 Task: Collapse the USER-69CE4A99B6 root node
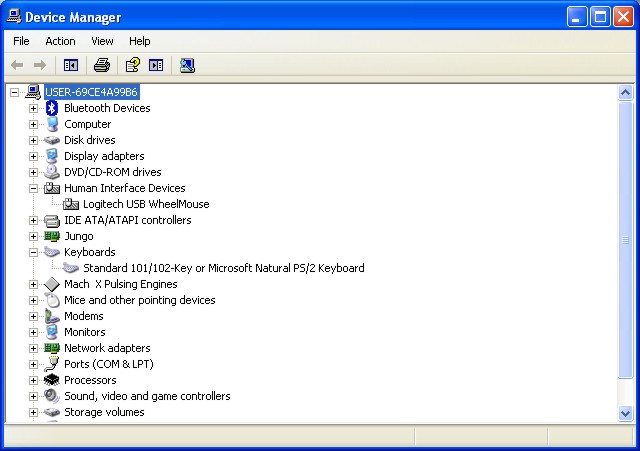pyautogui.click(x=14, y=92)
